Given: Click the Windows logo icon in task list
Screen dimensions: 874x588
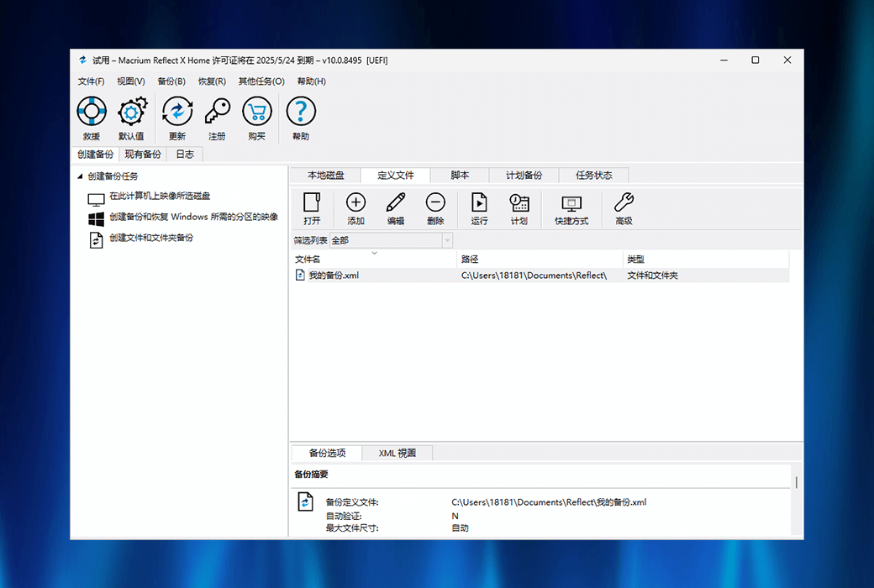Looking at the screenshot, I should click(96, 219).
